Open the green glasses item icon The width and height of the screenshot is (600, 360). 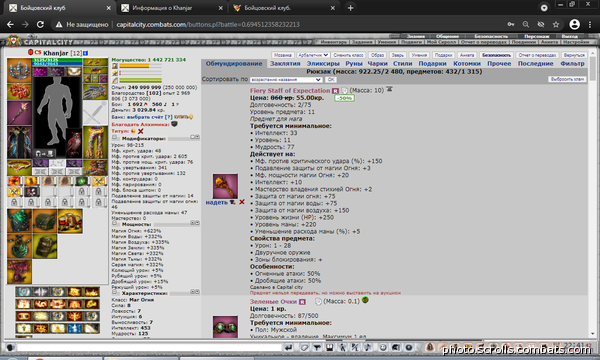(225, 327)
